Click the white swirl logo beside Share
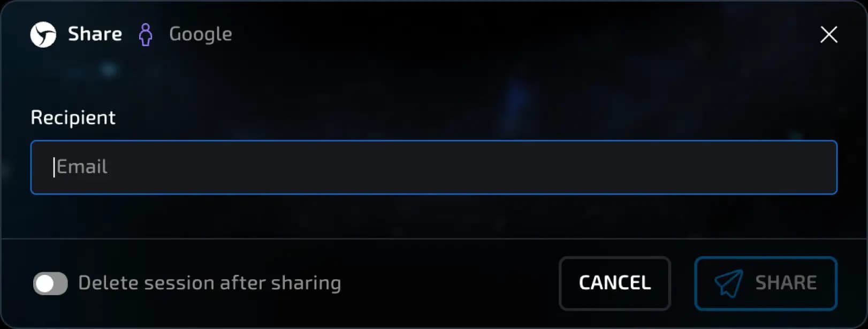Screen dimensions: 868x329 (43, 35)
